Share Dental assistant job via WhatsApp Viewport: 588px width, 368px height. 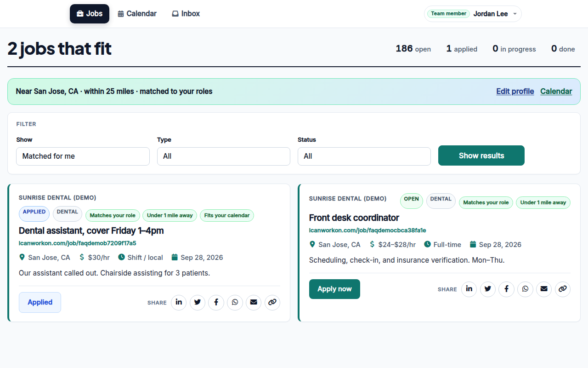coord(235,303)
